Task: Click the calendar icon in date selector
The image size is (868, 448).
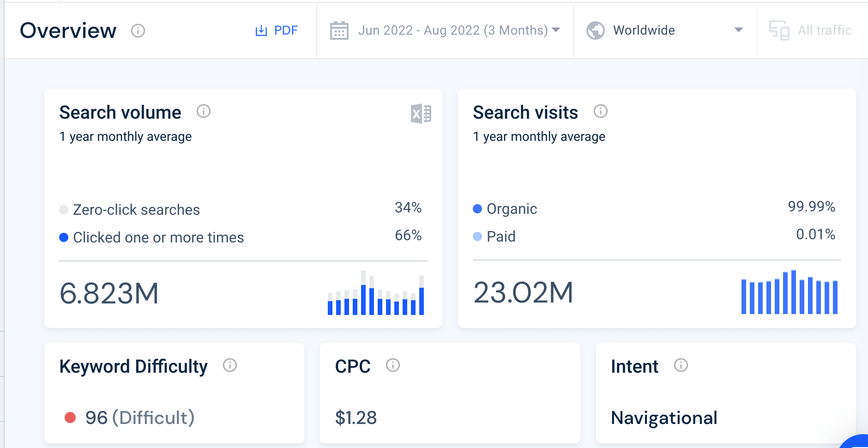Action: [339, 31]
